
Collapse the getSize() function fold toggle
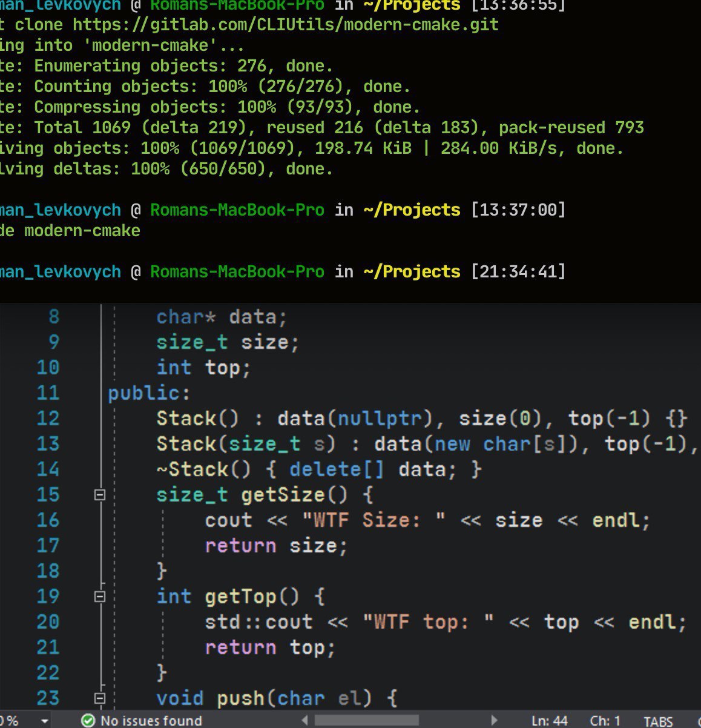click(x=100, y=495)
